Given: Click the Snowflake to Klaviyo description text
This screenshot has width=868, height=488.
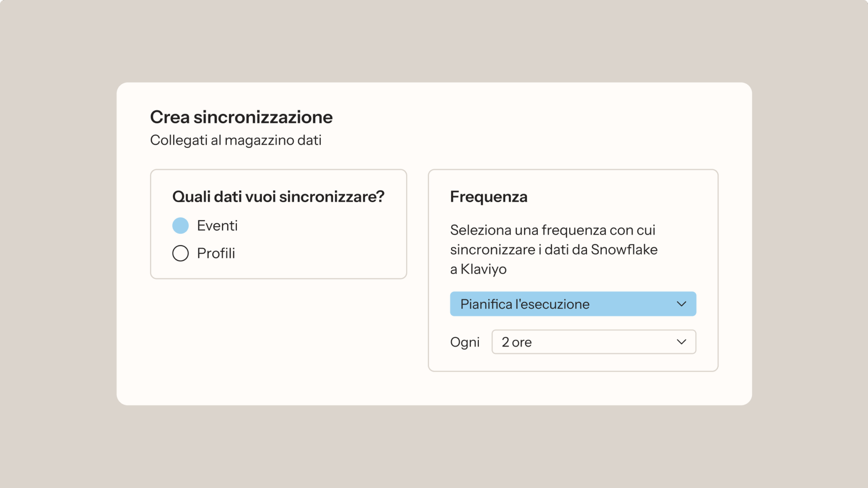Looking at the screenshot, I should (554, 250).
